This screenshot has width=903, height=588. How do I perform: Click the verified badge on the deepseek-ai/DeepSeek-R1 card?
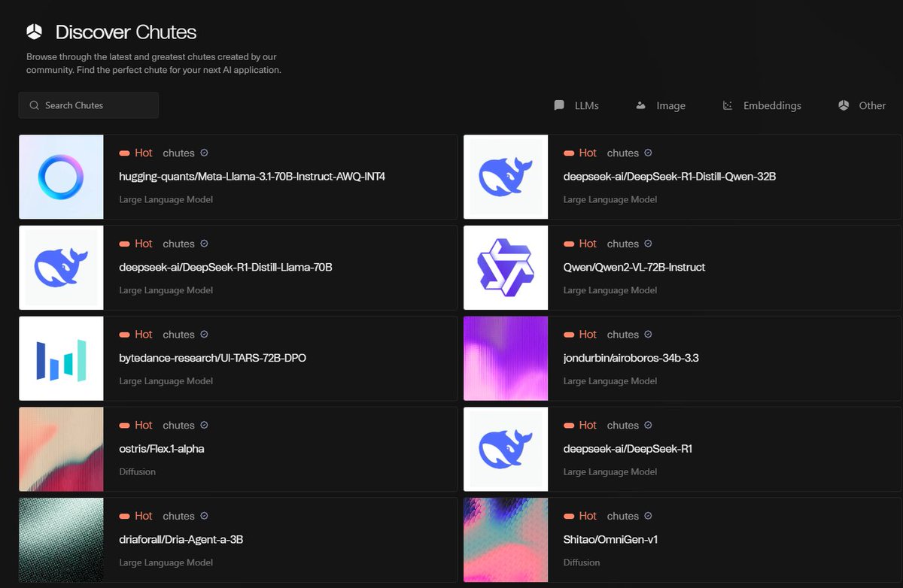pyautogui.click(x=649, y=426)
